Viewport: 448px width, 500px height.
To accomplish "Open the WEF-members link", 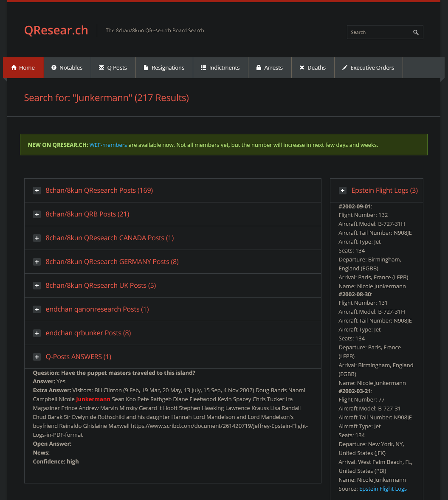I will [x=108, y=145].
